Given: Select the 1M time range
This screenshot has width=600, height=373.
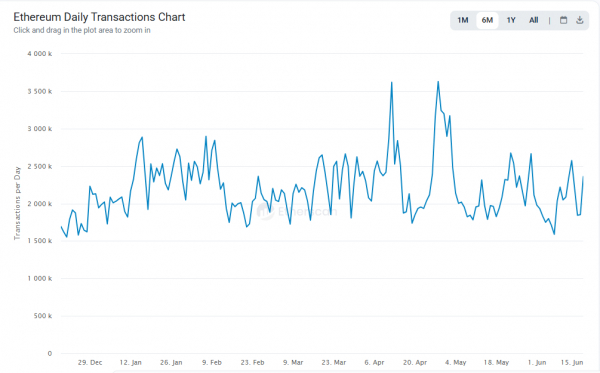Looking at the screenshot, I should coord(463,20).
